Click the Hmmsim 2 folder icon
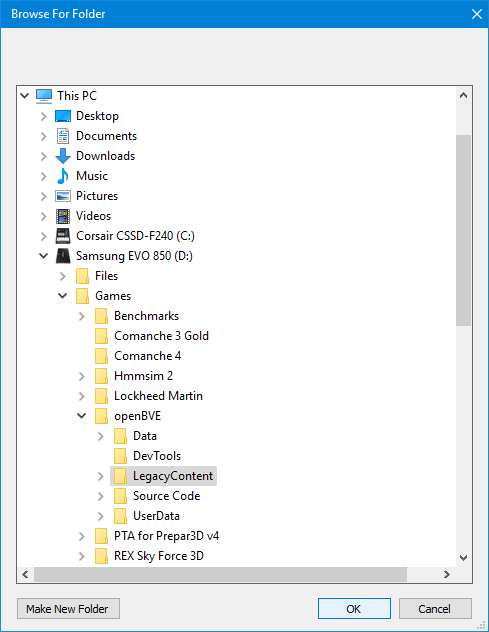 (101, 376)
